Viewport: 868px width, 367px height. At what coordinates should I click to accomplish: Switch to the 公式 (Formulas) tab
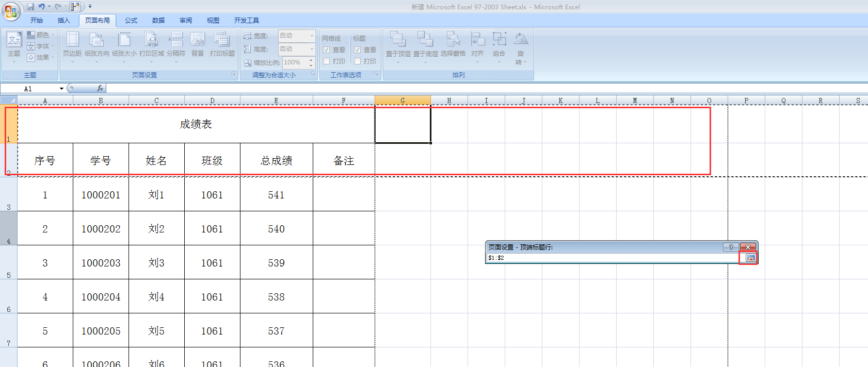(131, 21)
